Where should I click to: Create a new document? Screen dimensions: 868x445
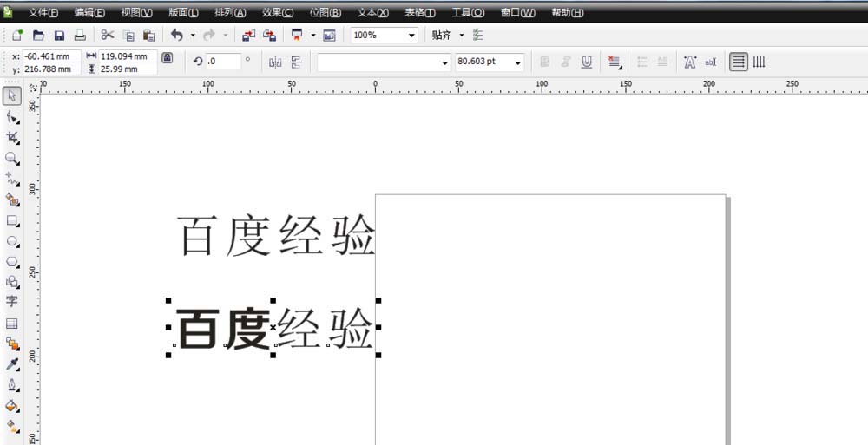tap(17, 36)
